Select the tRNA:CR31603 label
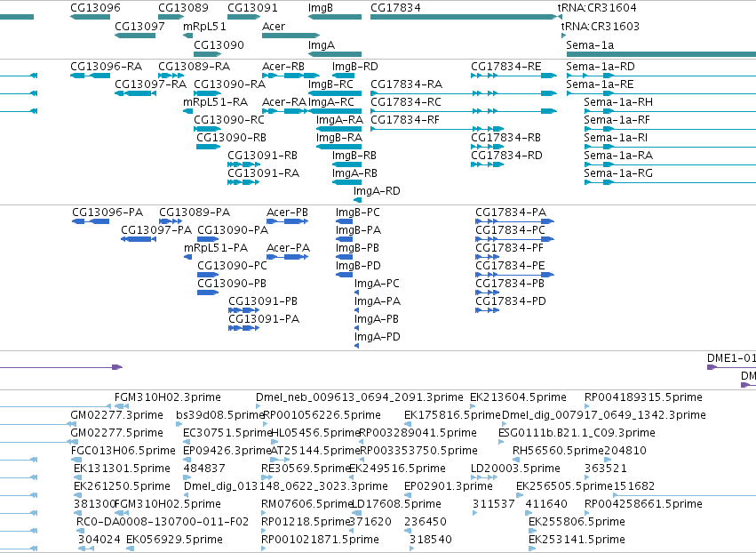 pos(601,26)
